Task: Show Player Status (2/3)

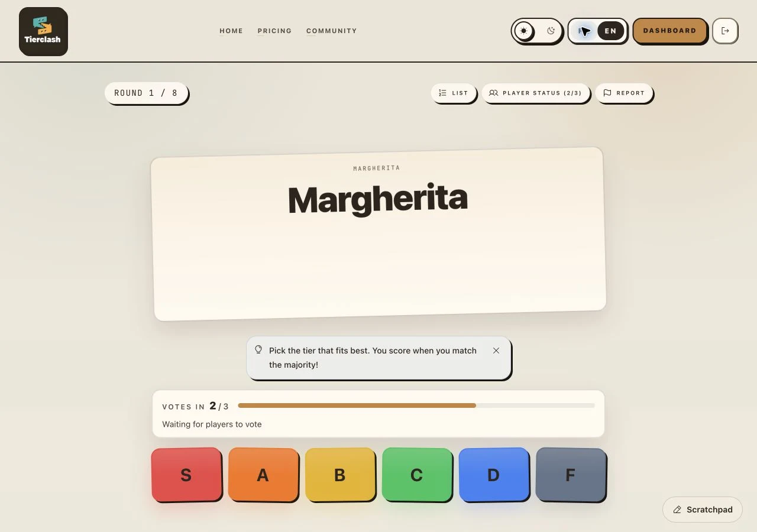Action: click(x=535, y=93)
